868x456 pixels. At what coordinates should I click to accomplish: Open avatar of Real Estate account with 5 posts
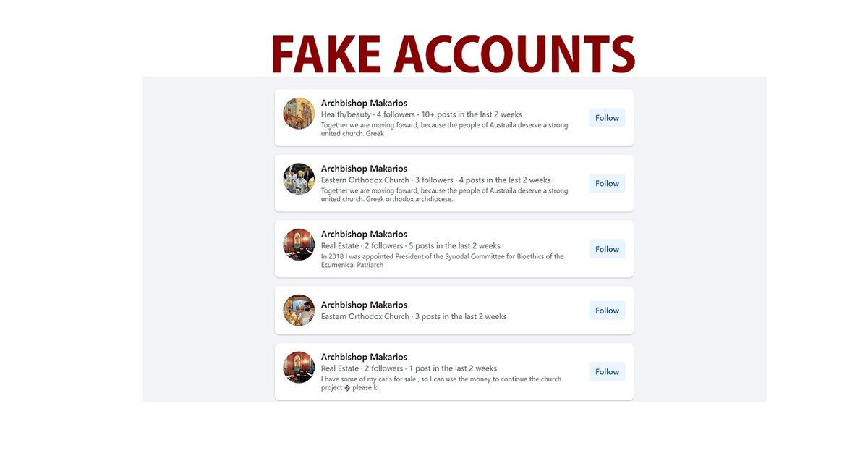coord(299,245)
